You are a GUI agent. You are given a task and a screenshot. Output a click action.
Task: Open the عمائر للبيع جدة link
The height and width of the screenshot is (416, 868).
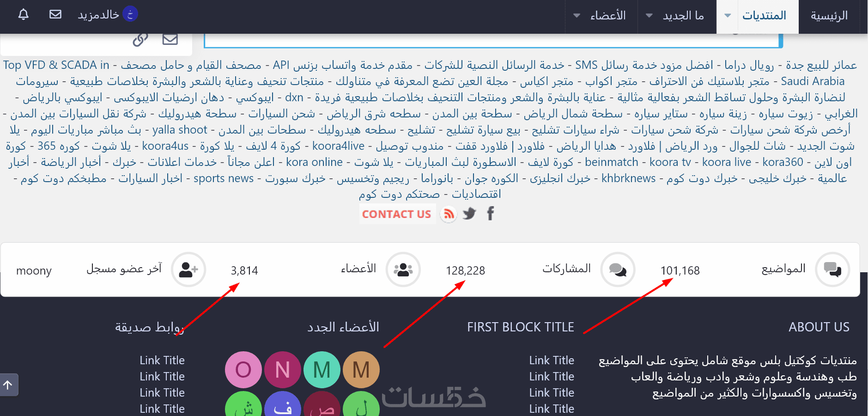(x=821, y=65)
